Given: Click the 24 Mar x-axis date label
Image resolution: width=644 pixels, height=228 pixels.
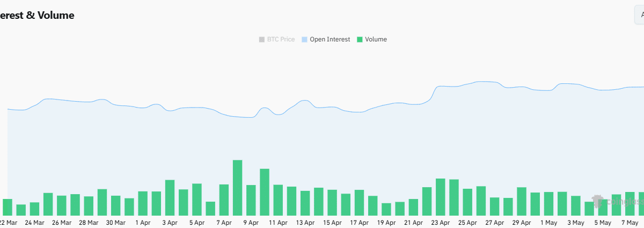Looking at the screenshot, I should pos(34,223).
